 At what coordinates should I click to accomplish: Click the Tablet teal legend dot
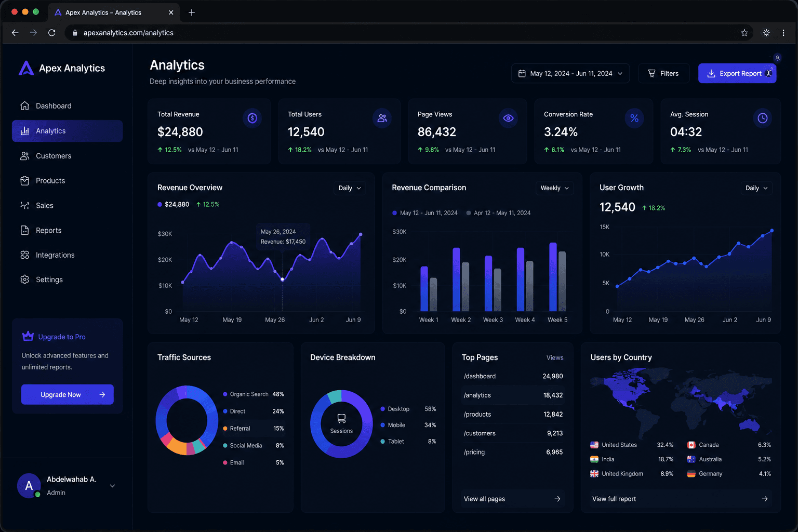click(x=383, y=441)
